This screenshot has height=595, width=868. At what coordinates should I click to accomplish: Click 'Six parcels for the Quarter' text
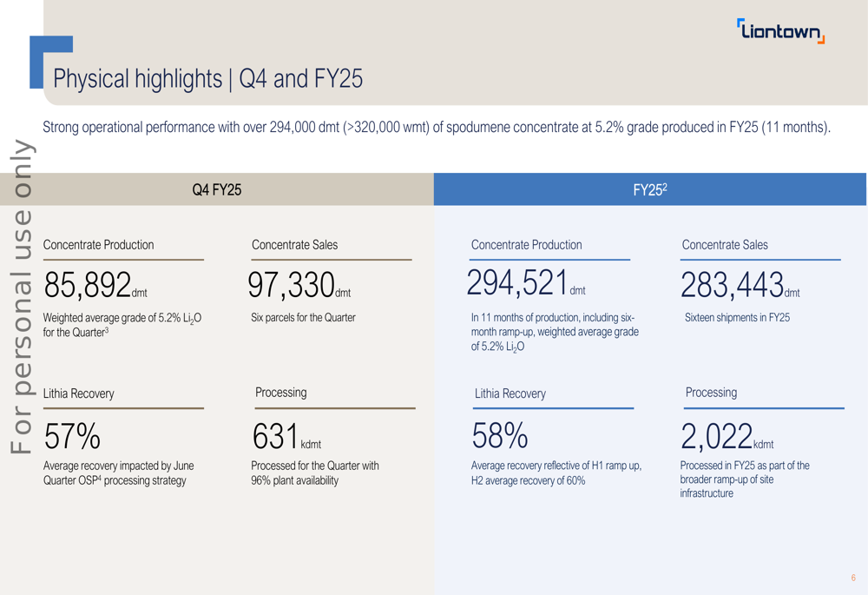coord(303,318)
